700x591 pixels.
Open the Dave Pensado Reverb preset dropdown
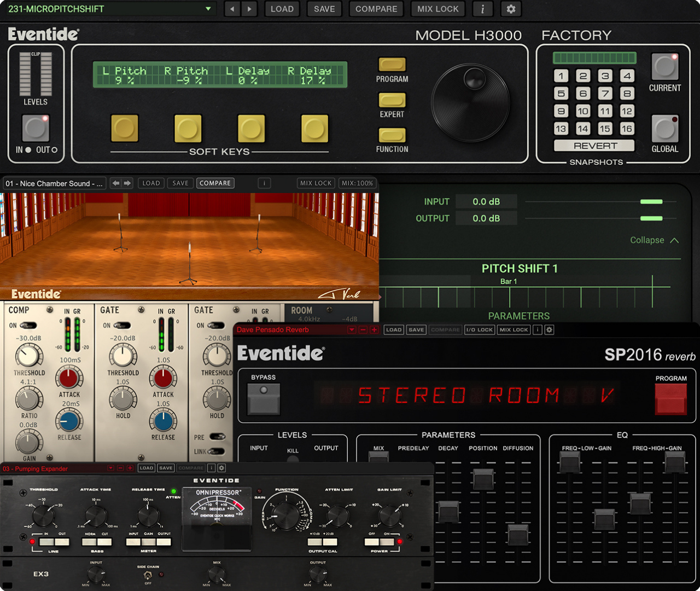[352, 330]
